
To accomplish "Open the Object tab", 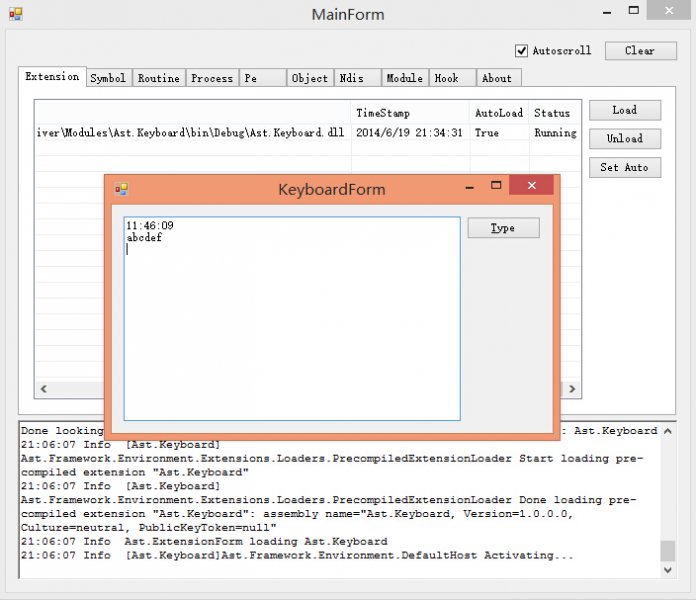I will 310,78.
